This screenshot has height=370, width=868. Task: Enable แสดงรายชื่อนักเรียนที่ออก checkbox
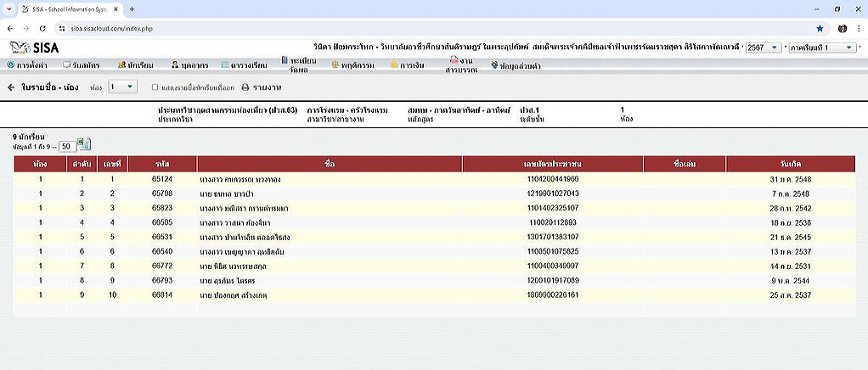[x=155, y=87]
